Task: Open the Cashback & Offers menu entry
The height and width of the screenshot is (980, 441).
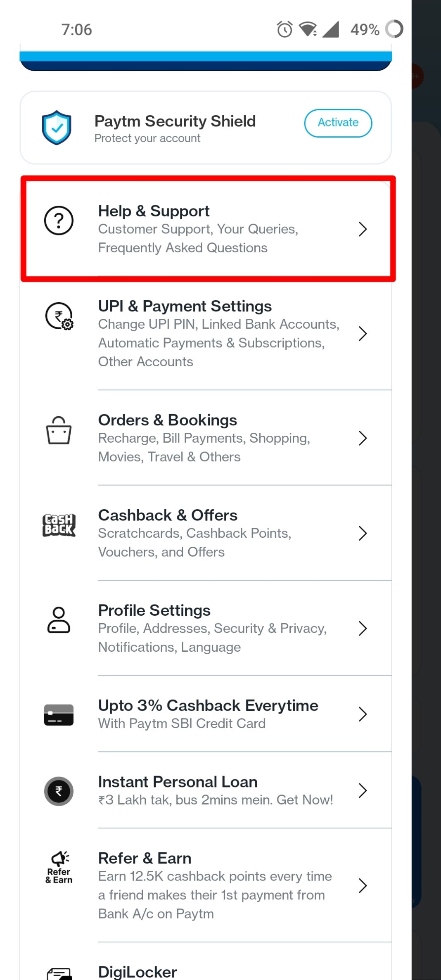Action: (206, 533)
